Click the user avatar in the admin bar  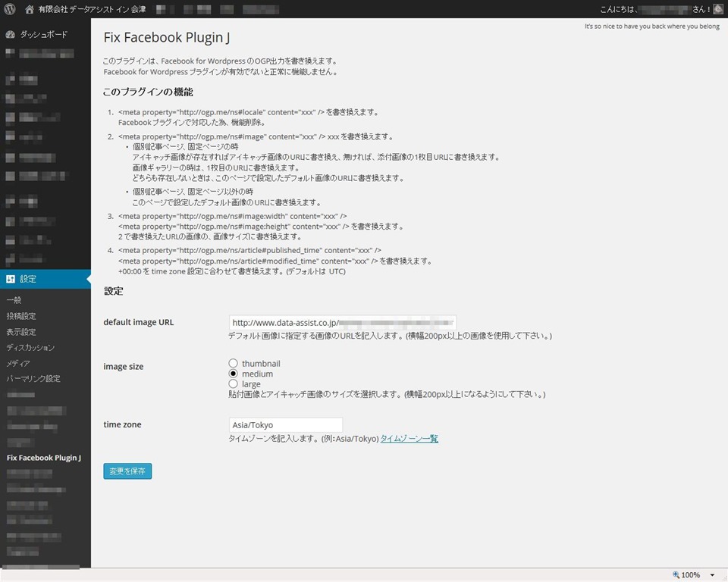point(718,9)
